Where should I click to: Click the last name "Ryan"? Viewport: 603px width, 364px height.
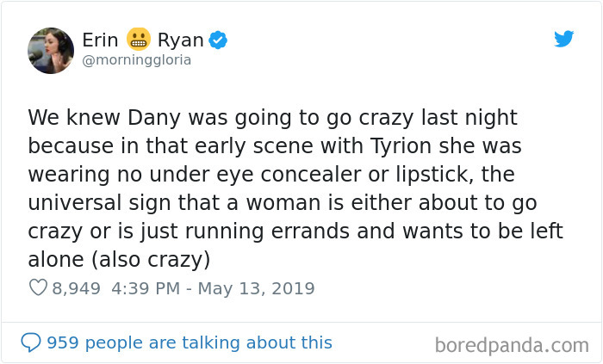[x=180, y=40]
